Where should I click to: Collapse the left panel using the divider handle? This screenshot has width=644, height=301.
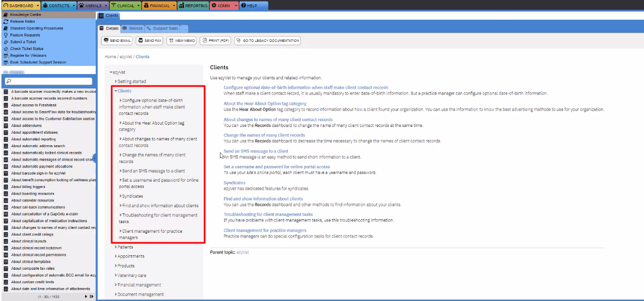coord(94,159)
